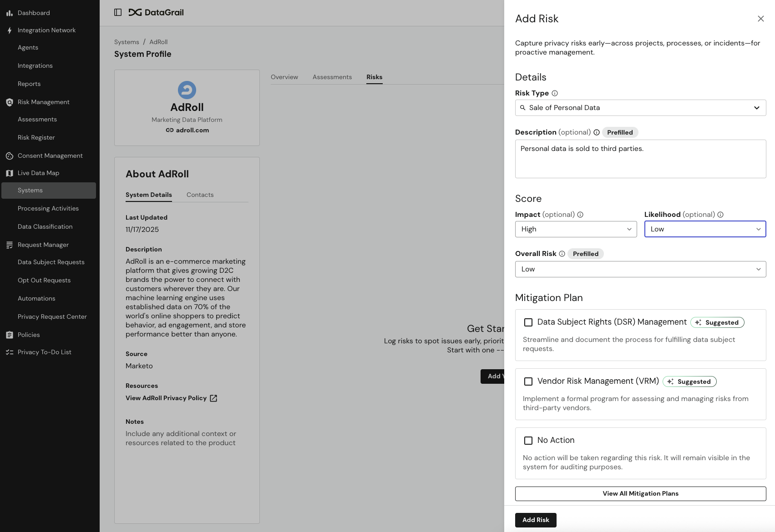Screen dimensions: 775x532
Task: Open the Risk Type dropdown
Action: point(640,108)
